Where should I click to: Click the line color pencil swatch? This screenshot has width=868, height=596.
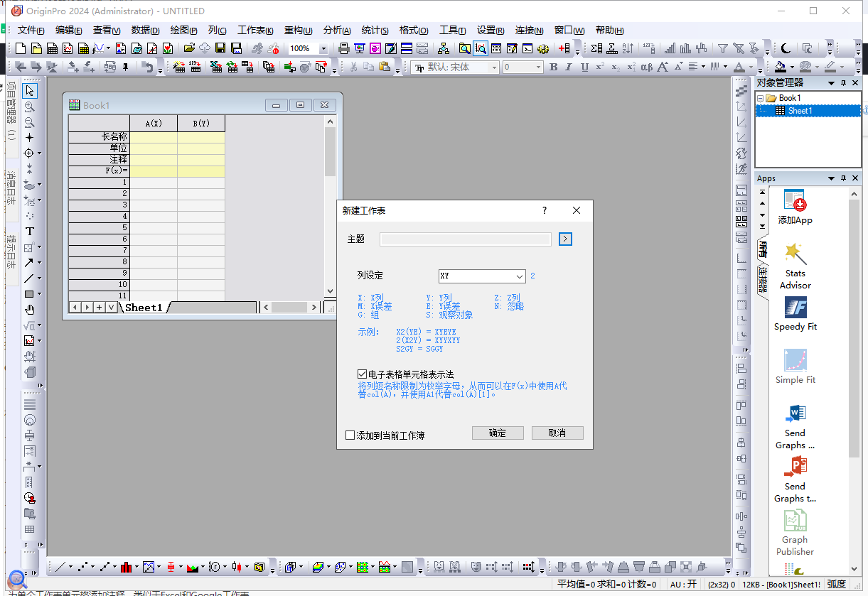coord(830,67)
